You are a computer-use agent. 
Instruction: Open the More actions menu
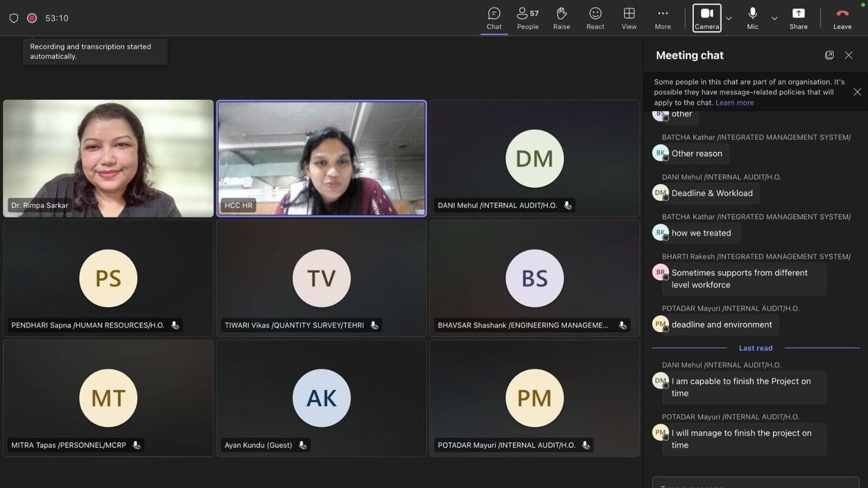(662, 18)
